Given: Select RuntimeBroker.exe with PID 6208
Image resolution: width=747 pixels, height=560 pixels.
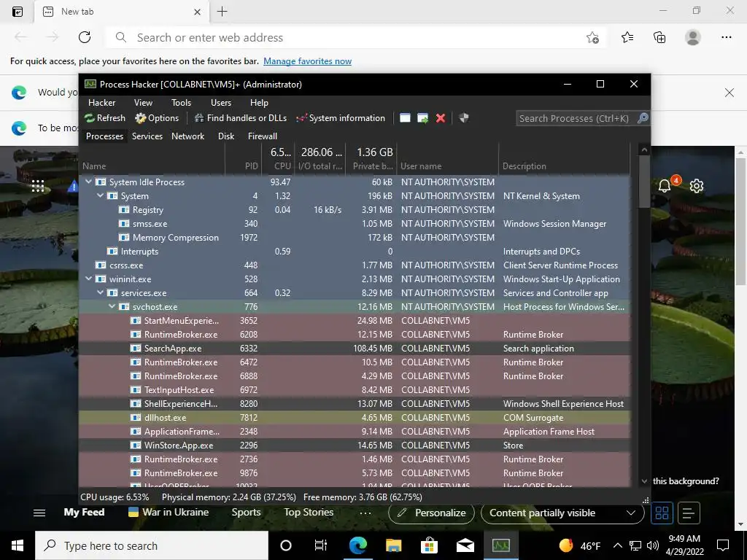Looking at the screenshot, I should (355, 334).
